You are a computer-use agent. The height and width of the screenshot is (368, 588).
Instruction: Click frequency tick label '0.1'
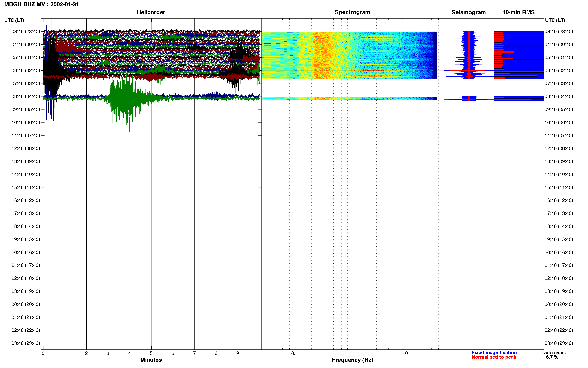click(295, 353)
